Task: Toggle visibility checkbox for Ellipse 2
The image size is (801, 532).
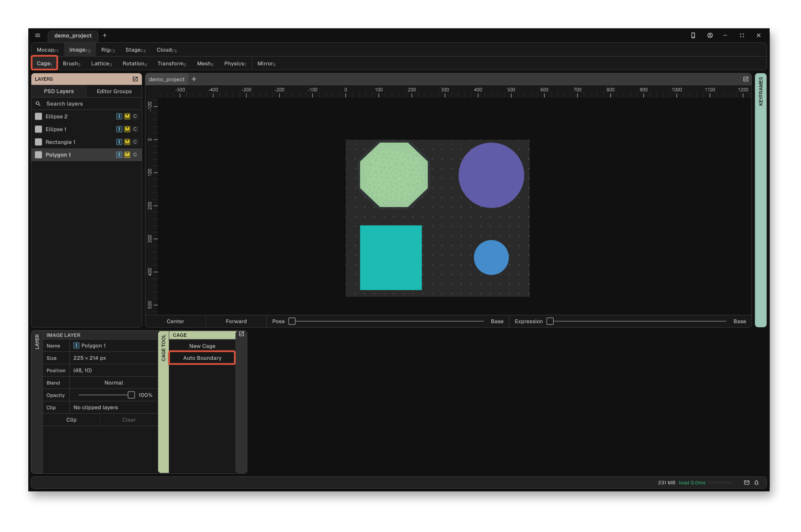Action: coord(38,117)
